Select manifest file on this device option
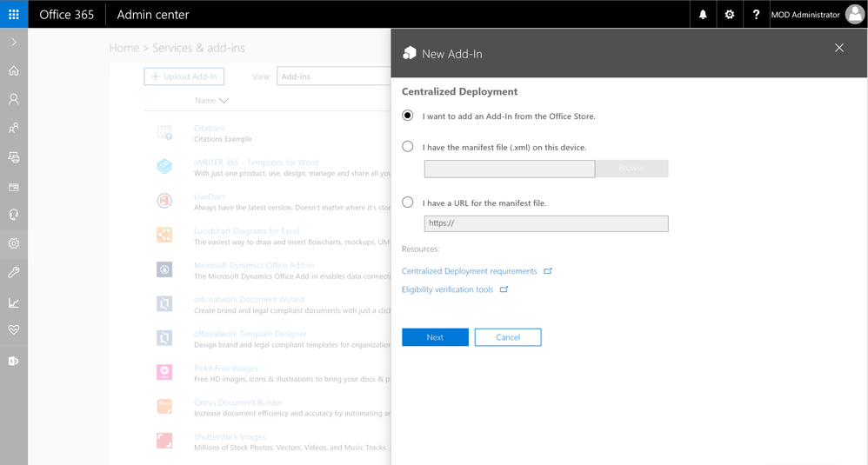Image resolution: width=868 pixels, height=465 pixels. tap(408, 147)
